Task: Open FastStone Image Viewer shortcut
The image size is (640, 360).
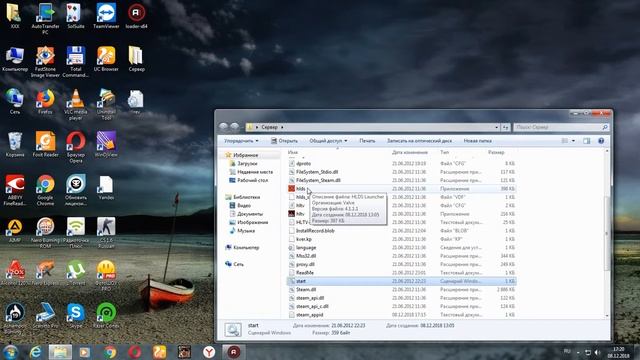Action: point(45,61)
